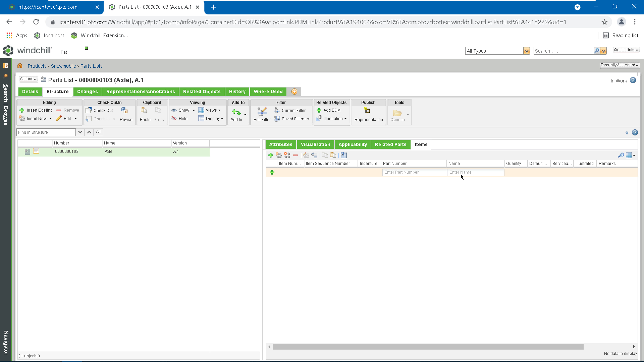The height and width of the screenshot is (362, 644).
Task: Click the Add BOM plus icon
Action: (x=319, y=110)
